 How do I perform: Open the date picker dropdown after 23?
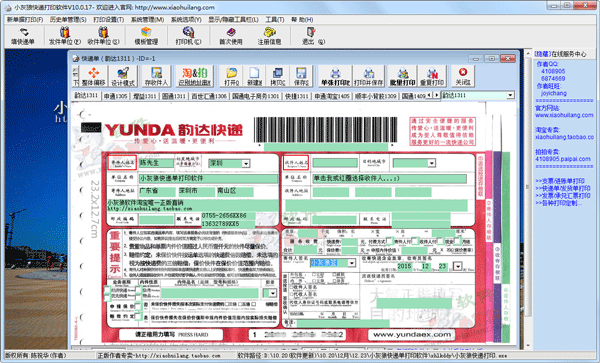(x=457, y=266)
